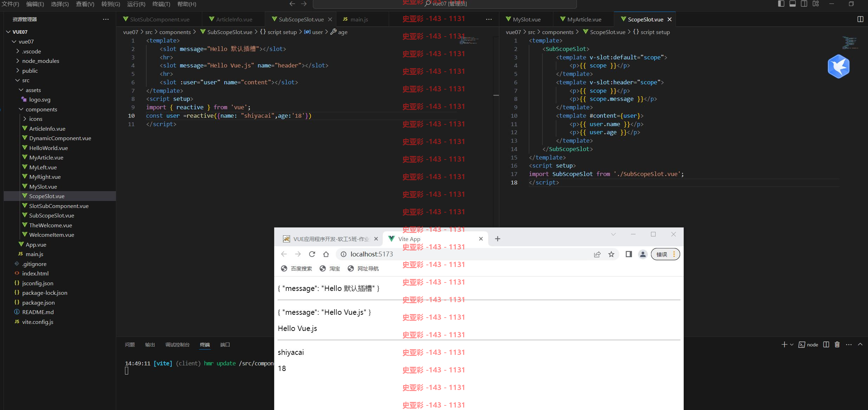Viewport: 868px width, 410px height.
Task: Click components breadcrumb in left editor
Action: tap(175, 32)
